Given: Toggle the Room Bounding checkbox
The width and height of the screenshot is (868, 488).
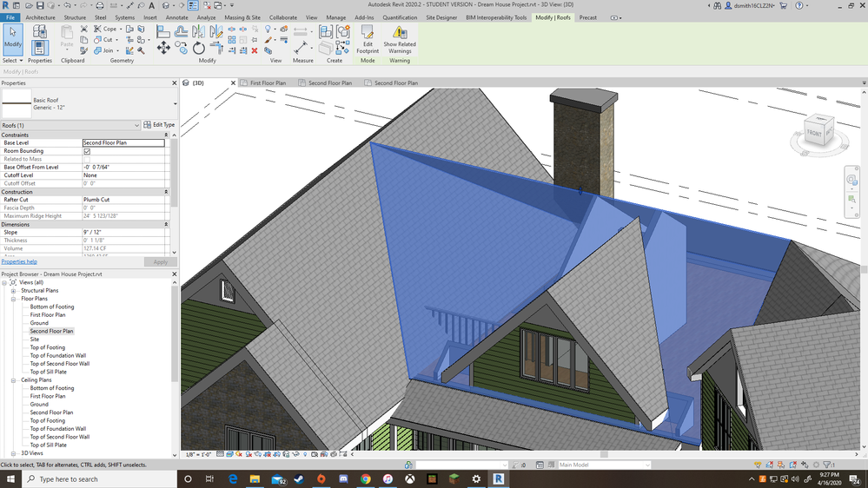Looking at the screenshot, I should pyautogui.click(x=87, y=151).
